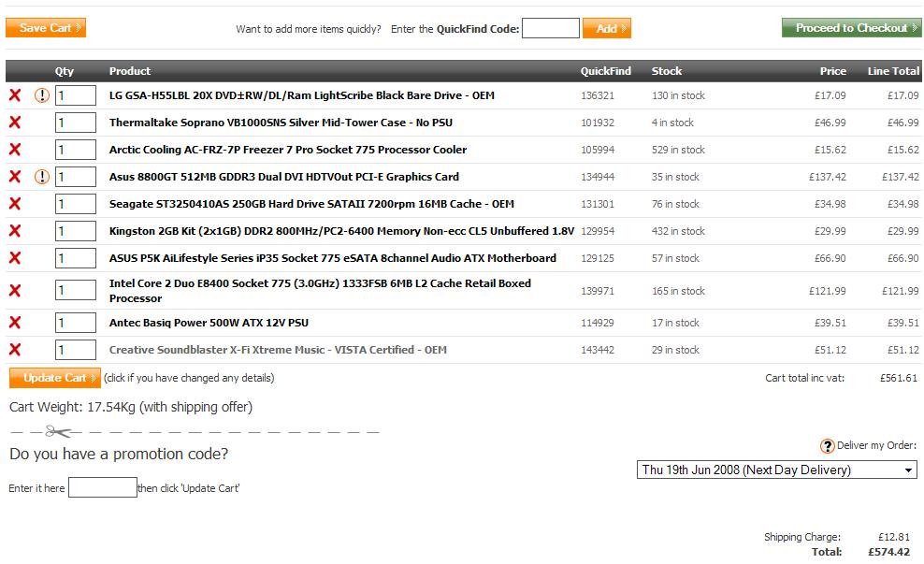Open Antec Basiq Power 500W link
924x564 pixels.
coord(209,323)
